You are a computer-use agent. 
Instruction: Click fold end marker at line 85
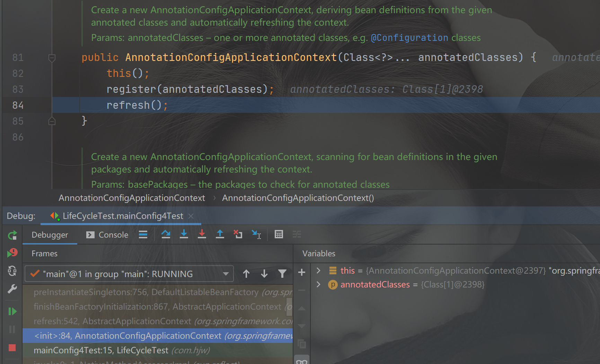(x=52, y=121)
